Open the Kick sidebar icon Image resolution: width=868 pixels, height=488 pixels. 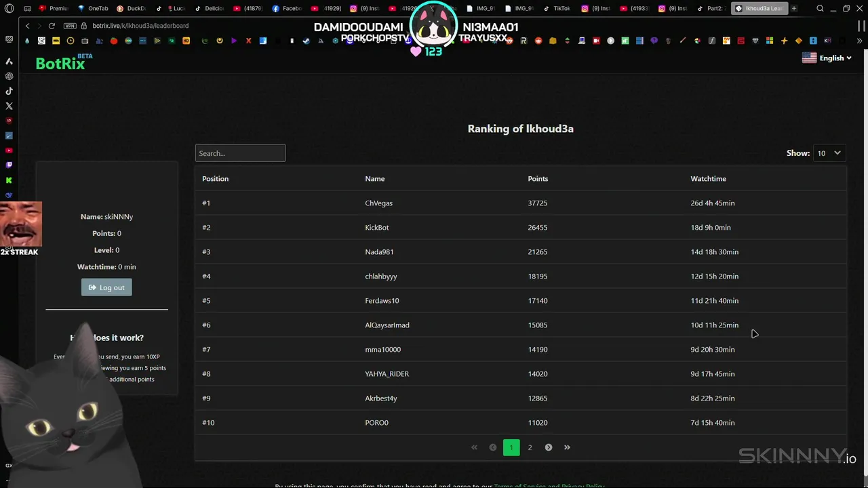pyautogui.click(x=9, y=180)
